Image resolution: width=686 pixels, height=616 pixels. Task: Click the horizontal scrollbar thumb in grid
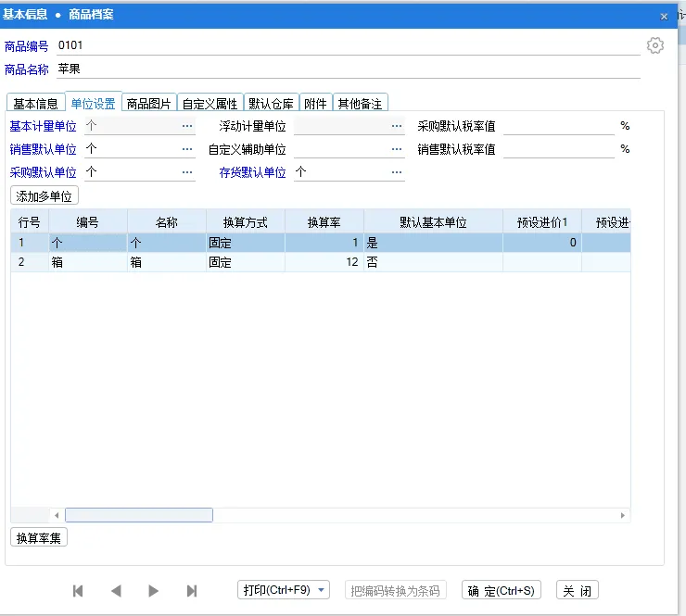click(x=139, y=515)
